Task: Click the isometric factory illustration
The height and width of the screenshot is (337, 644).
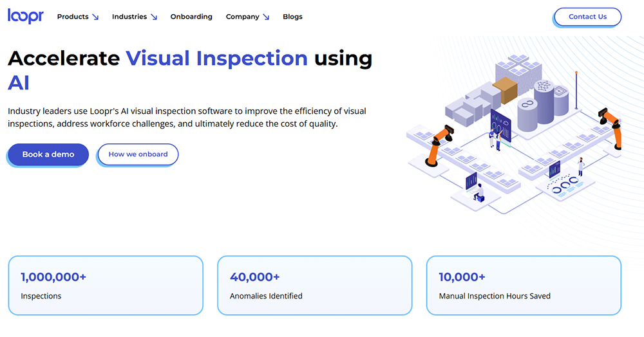Action: (x=513, y=133)
